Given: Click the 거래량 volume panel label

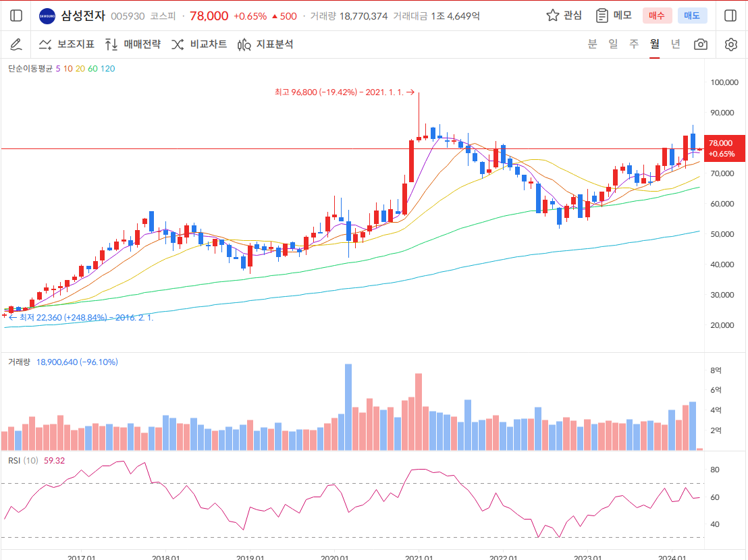Looking at the screenshot, I should coord(19,362).
